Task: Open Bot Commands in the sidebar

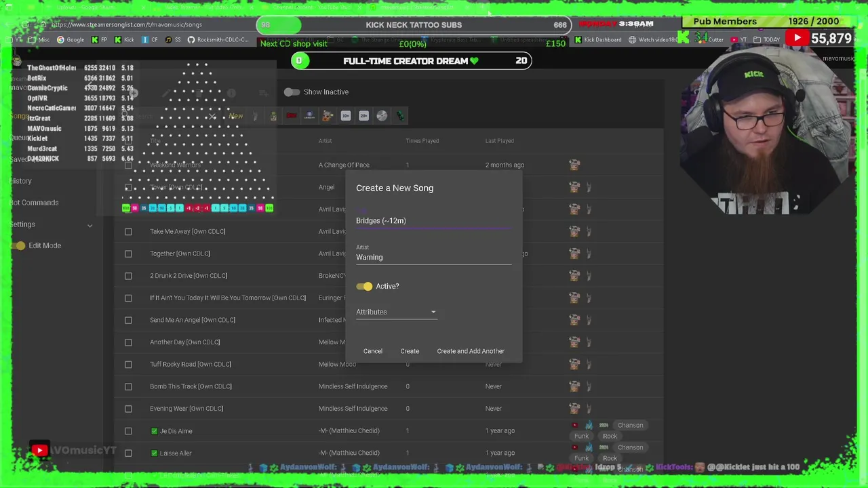Action: click(35, 203)
